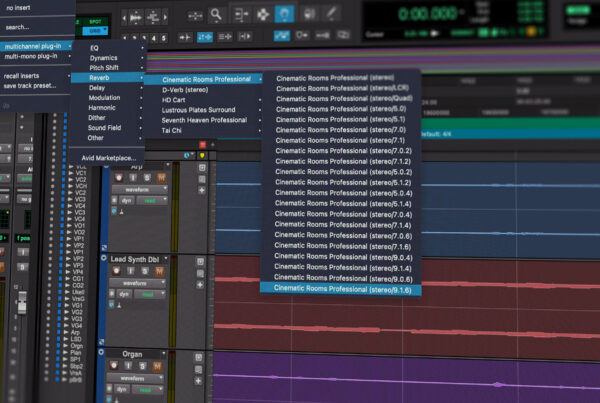Recall zoom preset 5
Image resolution: width=600 pixels, height=403 pixels.
pyautogui.click(x=163, y=38)
